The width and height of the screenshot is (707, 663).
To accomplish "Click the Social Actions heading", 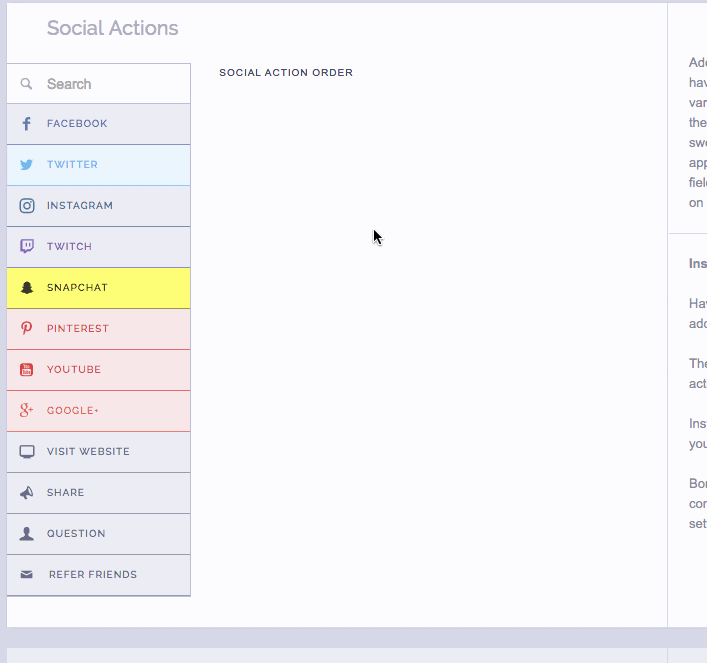I will pyautogui.click(x=113, y=28).
